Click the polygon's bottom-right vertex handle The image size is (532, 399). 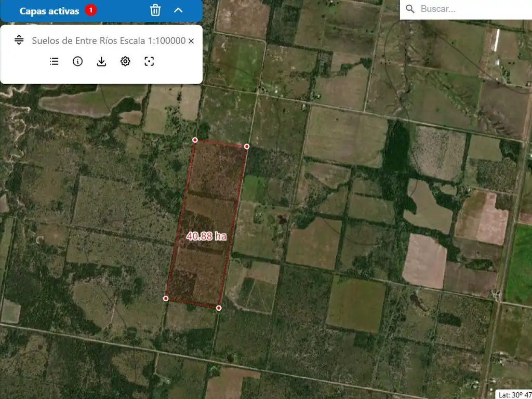tap(219, 308)
